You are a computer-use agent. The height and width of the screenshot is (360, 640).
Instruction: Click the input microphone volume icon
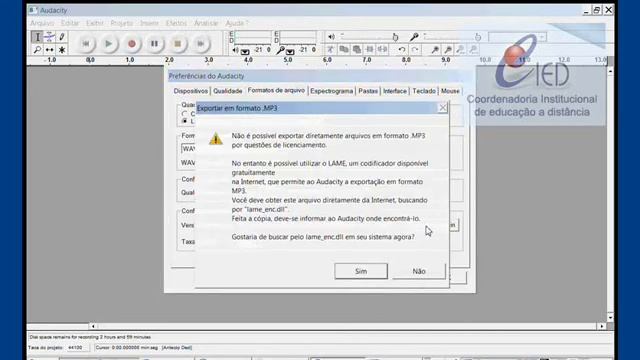coord(414,37)
